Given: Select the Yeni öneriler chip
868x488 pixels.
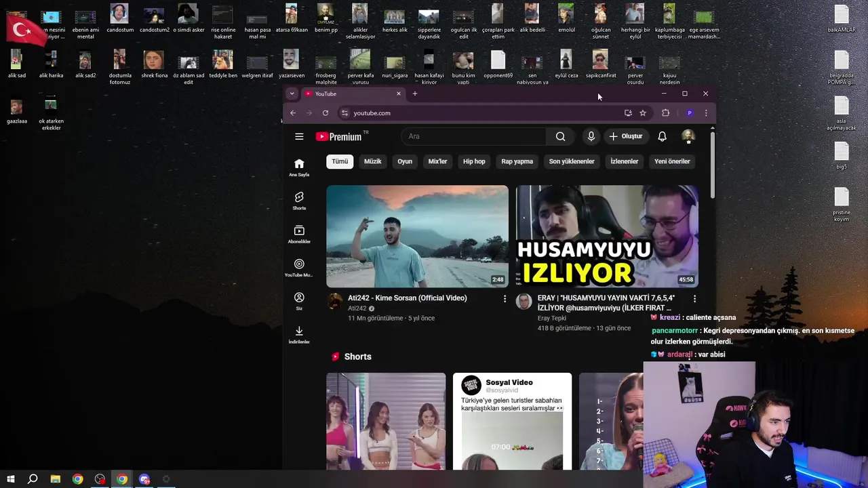Looking at the screenshot, I should coord(672,161).
